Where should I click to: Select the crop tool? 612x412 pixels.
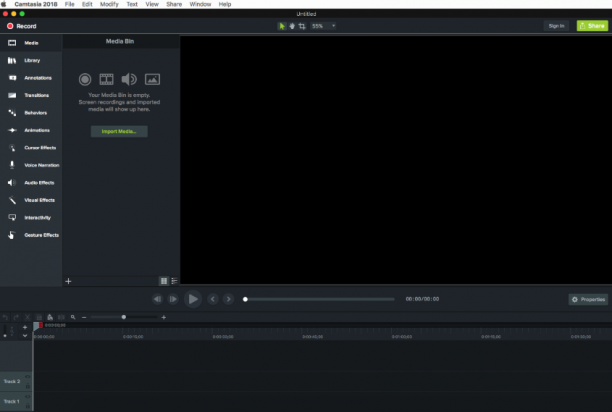coord(302,26)
